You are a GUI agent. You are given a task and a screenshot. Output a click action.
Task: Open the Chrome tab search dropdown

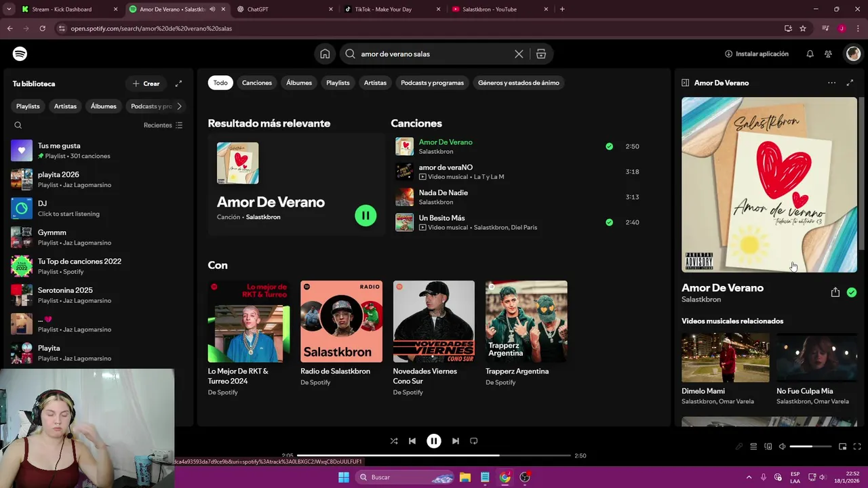[9, 9]
